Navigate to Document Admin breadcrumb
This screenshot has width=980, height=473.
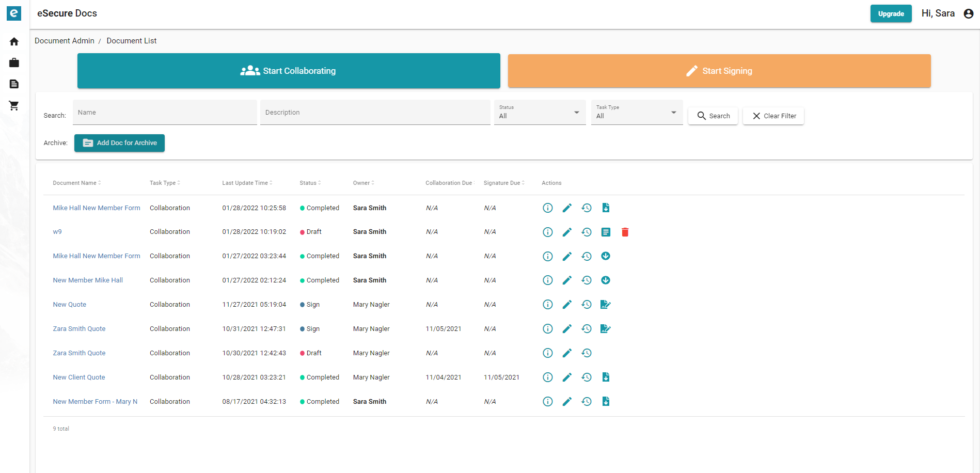click(64, 40)
